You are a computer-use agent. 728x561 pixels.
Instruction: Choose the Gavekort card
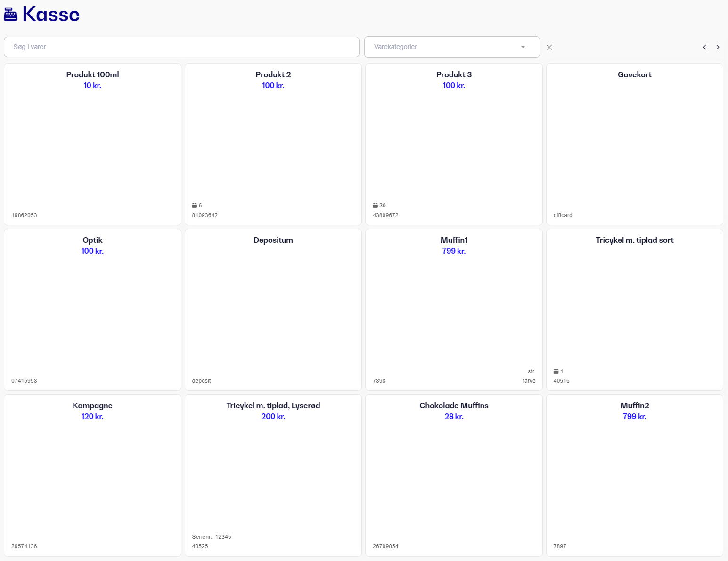(635, 144)
